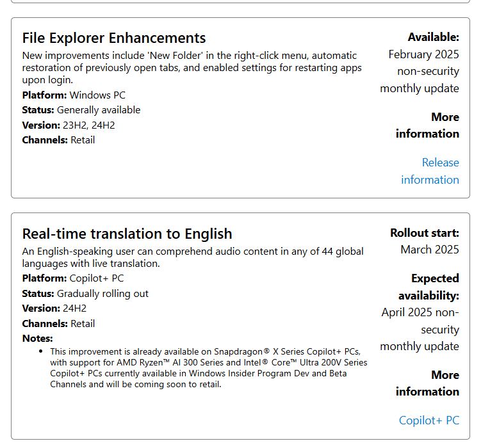This screenshot has height=448, width=490.
Task: Click the 'Status: Generally available' line
Action: 81,110
